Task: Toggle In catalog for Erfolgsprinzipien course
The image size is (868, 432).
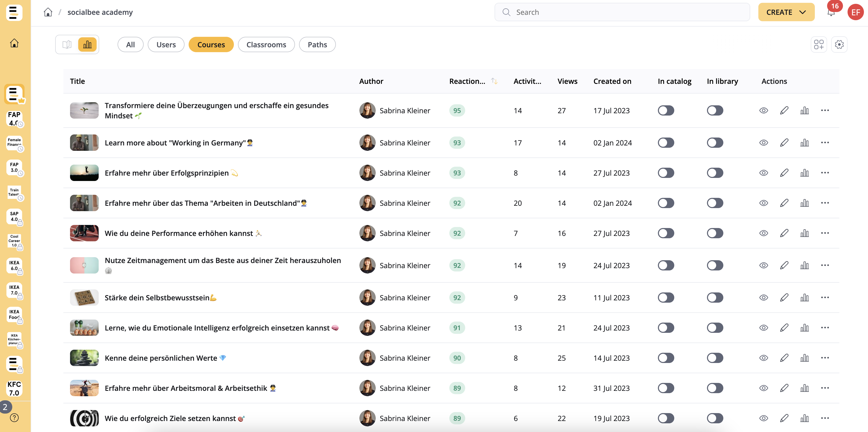Action: click(x=666, y=173)
